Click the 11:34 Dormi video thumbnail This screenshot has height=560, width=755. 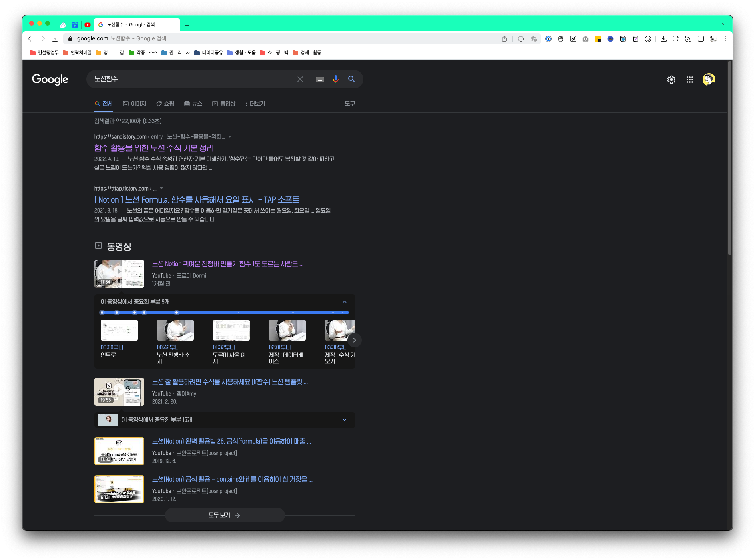[x=119, y=274]
